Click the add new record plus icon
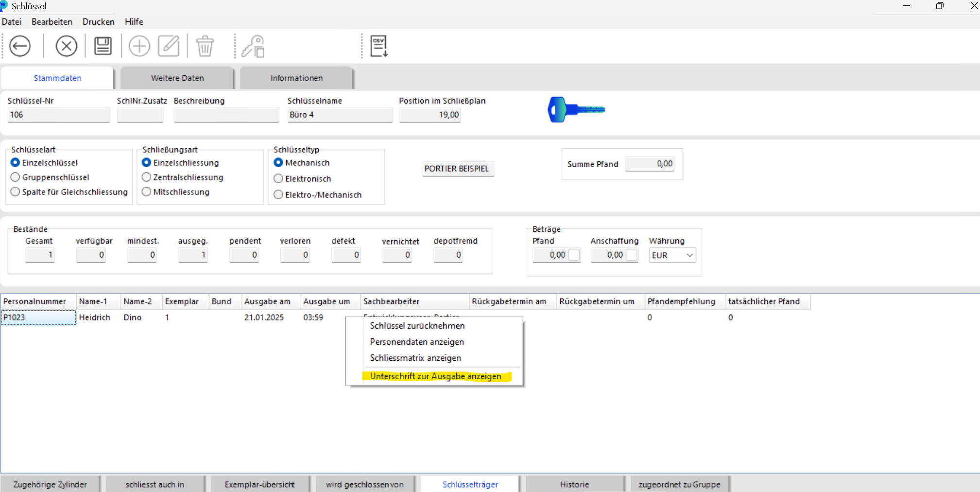The height and width of the screenshot is (492, 980). (x=139, y=46)
